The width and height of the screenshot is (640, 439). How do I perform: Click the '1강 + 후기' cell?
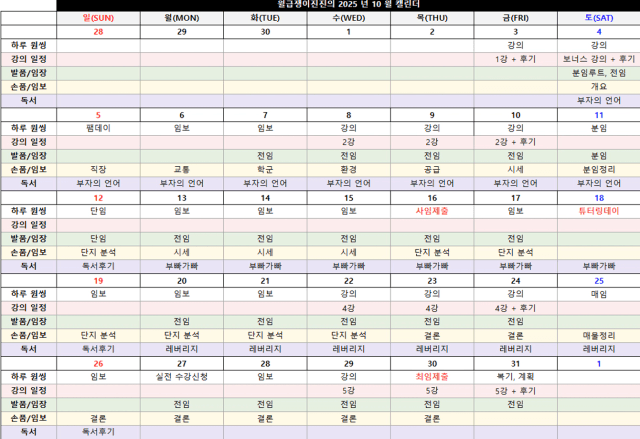[516, 59]
